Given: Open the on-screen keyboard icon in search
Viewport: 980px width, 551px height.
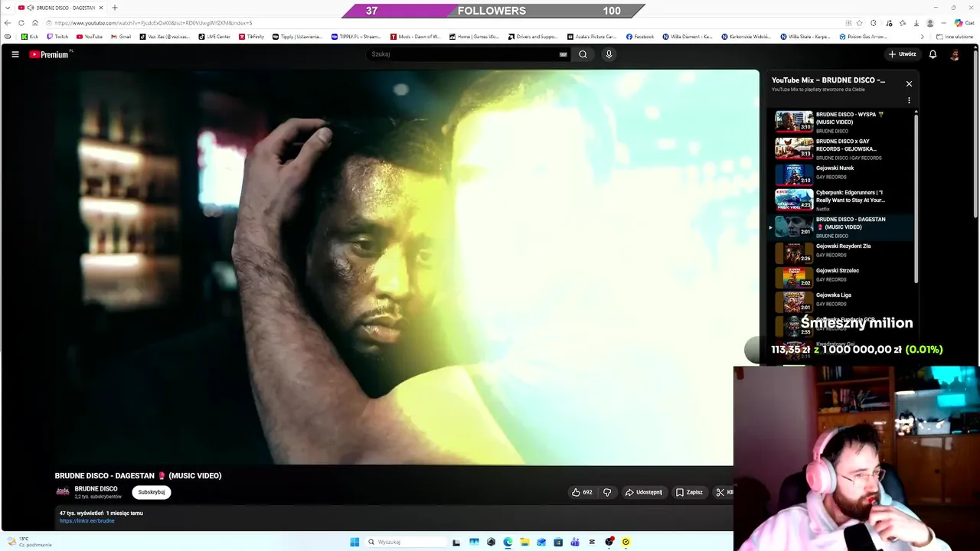Looking at the screenshot, I should point(563,54).
